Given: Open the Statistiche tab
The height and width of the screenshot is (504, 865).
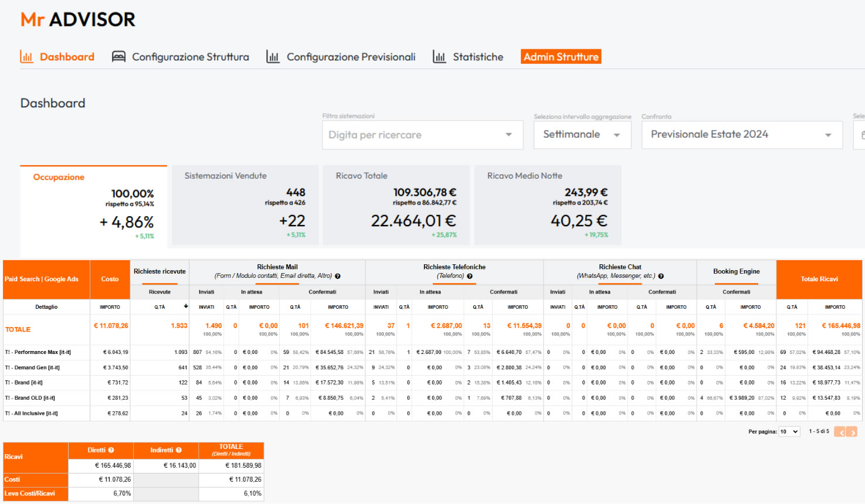Looking at the screenshot, I should 468,57.
